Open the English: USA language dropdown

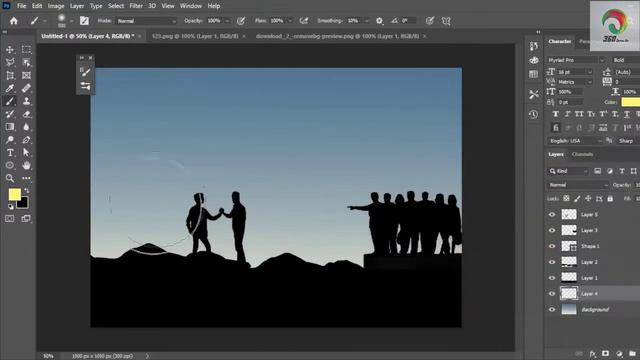(575, 141)
